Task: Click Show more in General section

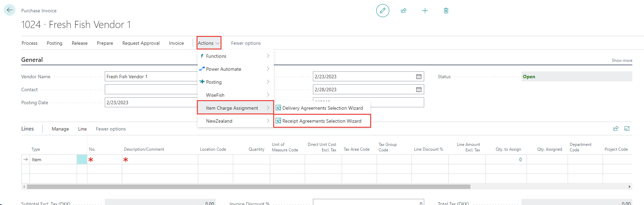Action: point(622,60)
